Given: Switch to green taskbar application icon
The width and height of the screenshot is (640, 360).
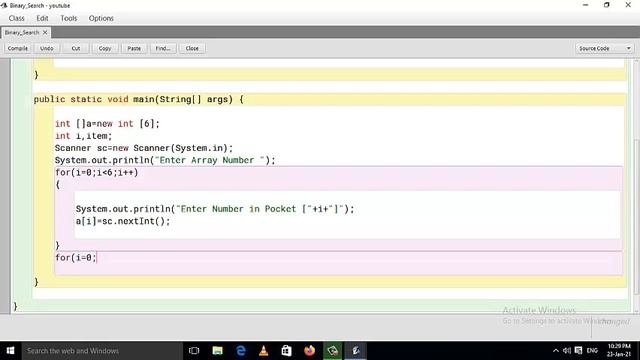Looking at the screenshot, I should point(333,351).
